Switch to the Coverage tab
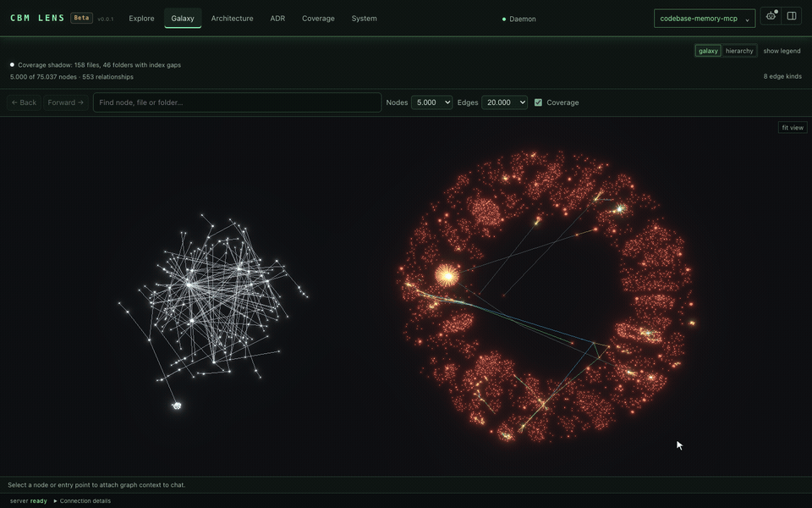 (318, 18)
